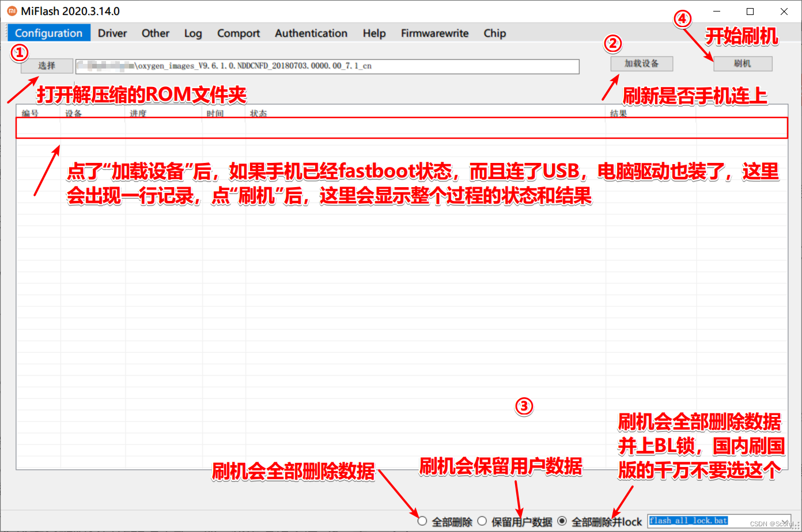Click the 时间 column header
802x532 pixels.
pyautogui.click(x=224, y=113)
